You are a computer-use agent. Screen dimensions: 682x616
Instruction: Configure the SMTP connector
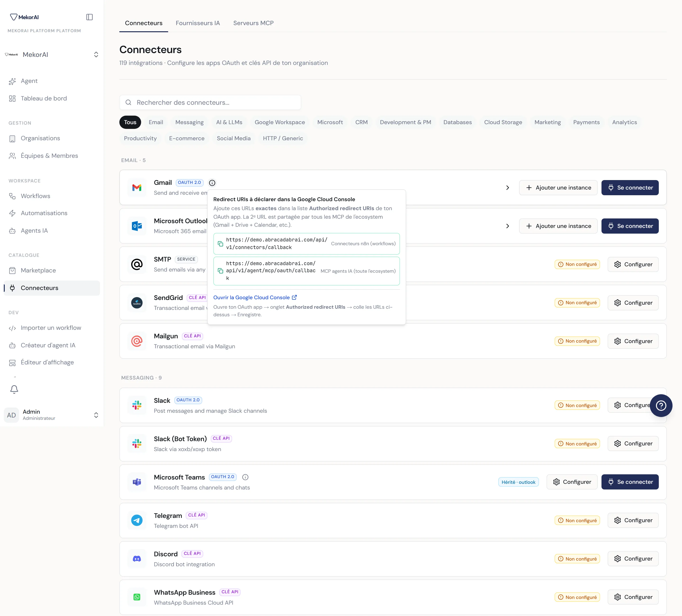tap(633, 264)
